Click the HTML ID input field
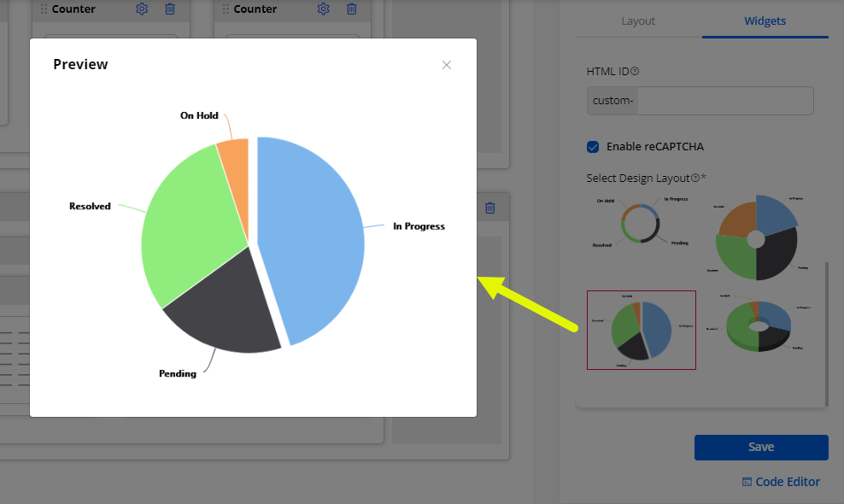Image resolution: width=844 pixels, height=504 pixels. point(724,101)
